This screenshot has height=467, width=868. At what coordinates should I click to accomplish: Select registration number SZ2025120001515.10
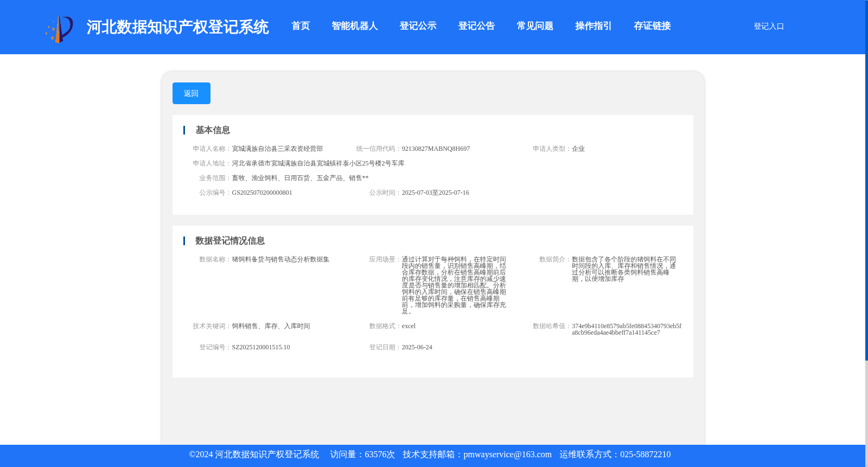261,347
